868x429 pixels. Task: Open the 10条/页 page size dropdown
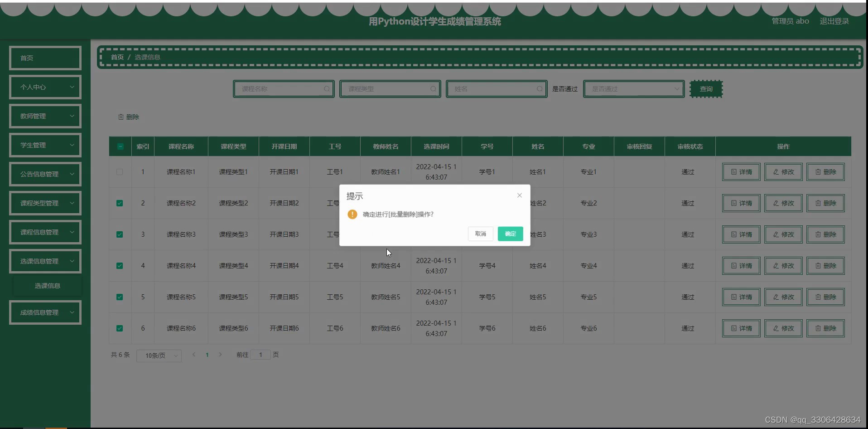point(159,356)
